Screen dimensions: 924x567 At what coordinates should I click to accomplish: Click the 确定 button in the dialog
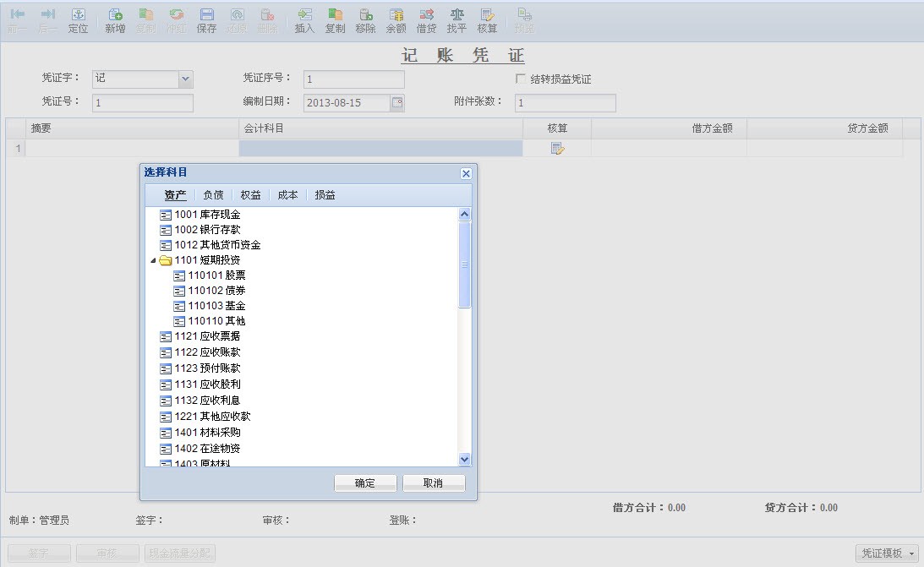[365, 483]
